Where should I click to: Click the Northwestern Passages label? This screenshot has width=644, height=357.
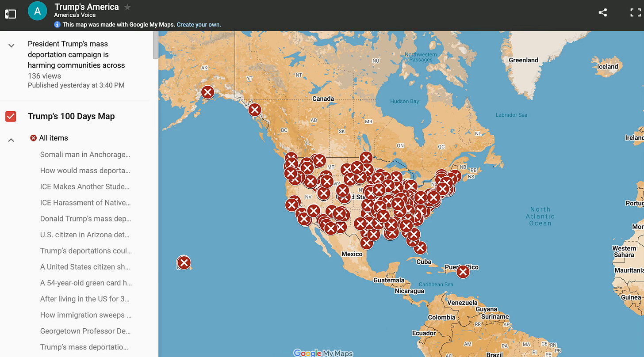coord(421,57)
